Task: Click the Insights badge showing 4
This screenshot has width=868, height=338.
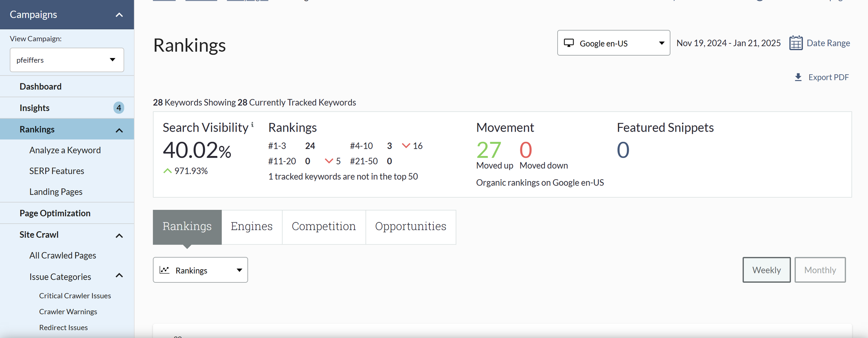Action: (119, 108)
